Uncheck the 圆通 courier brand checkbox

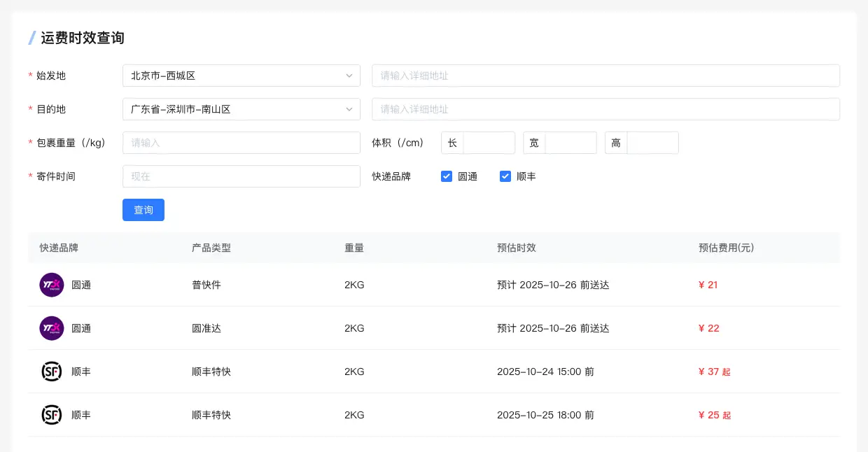click(447, 176)
